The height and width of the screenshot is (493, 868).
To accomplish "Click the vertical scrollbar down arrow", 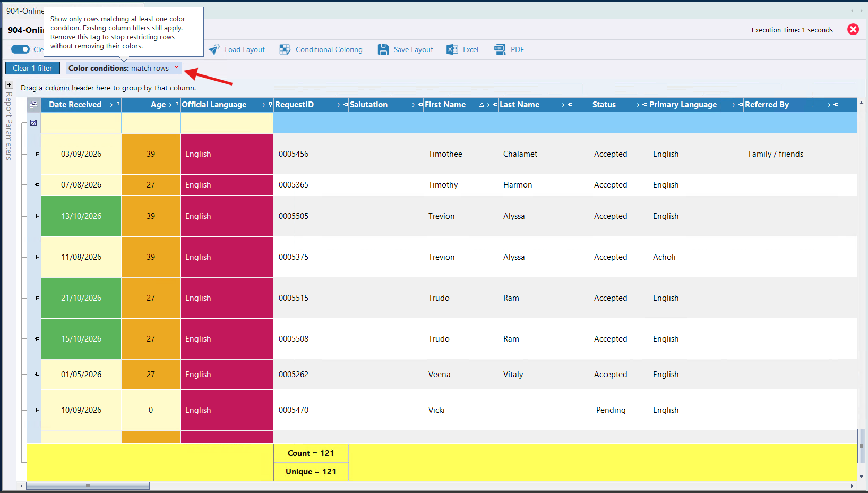I will click(x=861, y=477).
